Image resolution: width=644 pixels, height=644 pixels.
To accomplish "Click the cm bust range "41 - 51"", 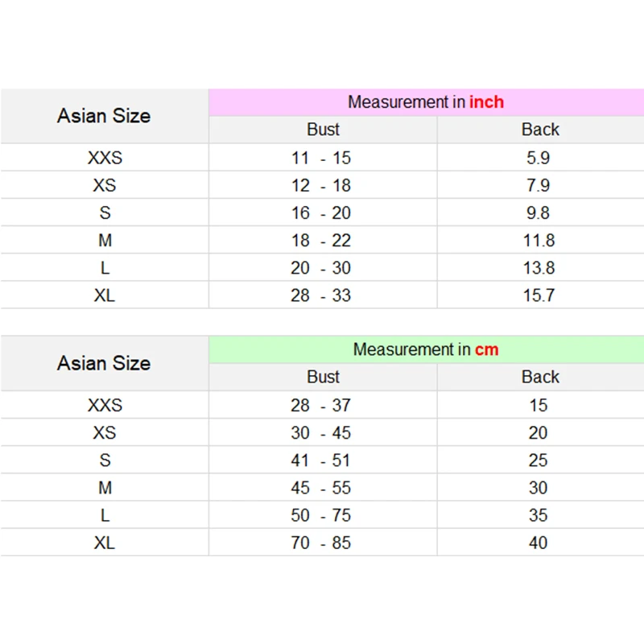I will [321, 460].
